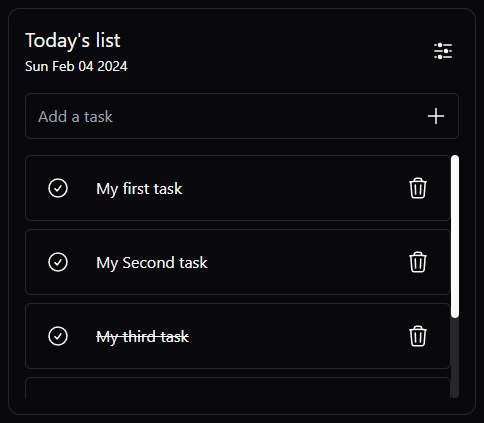Remove 'My third task' via trash icon
Viewport: 484px width, 423px height.
418,336
